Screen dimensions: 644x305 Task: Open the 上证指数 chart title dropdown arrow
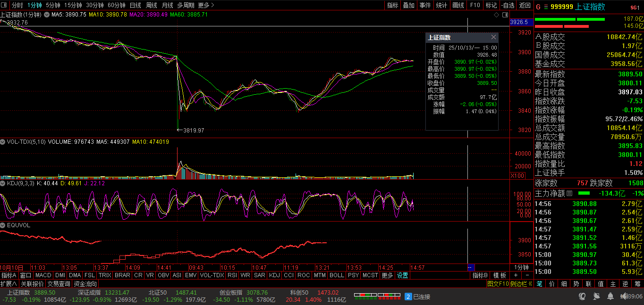(47, 15)
